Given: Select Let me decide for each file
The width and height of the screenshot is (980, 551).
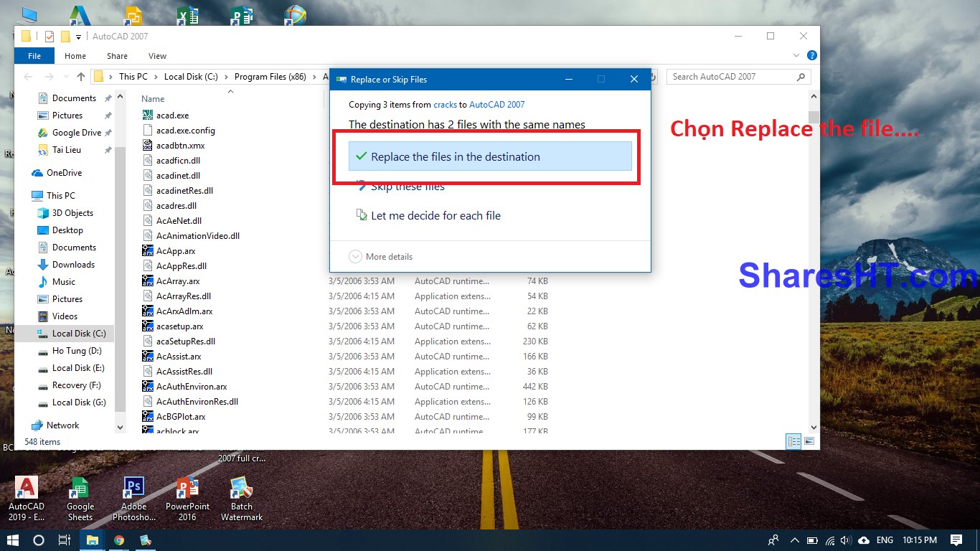Looking at the screenshot, I should coord(428,215).
